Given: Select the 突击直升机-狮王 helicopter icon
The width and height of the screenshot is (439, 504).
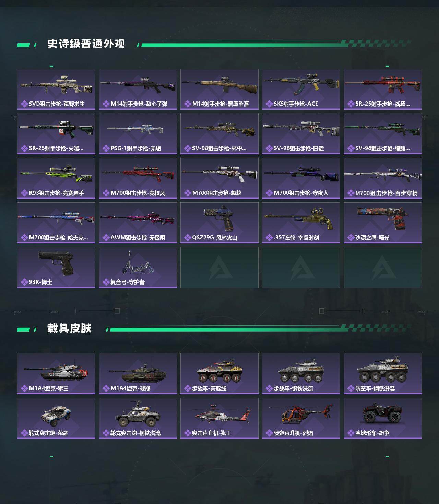Looking at the screenshot, I should pyautogui.click(x=219, y=415).
